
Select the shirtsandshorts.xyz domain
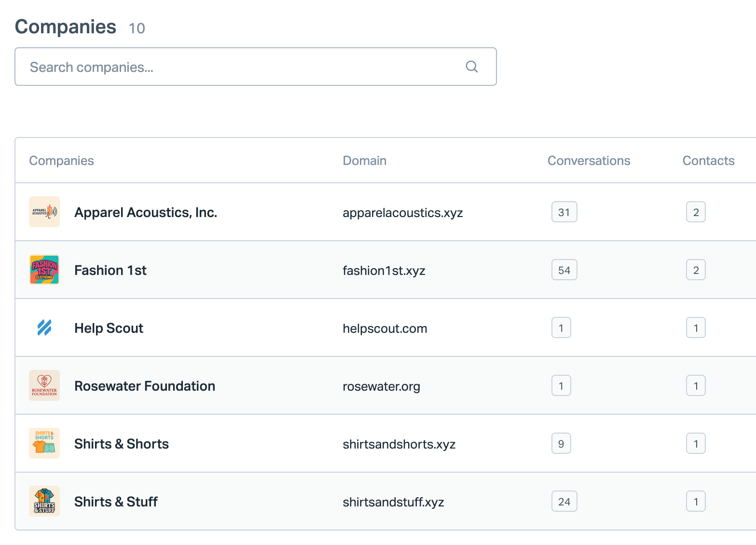coord(399,444)
